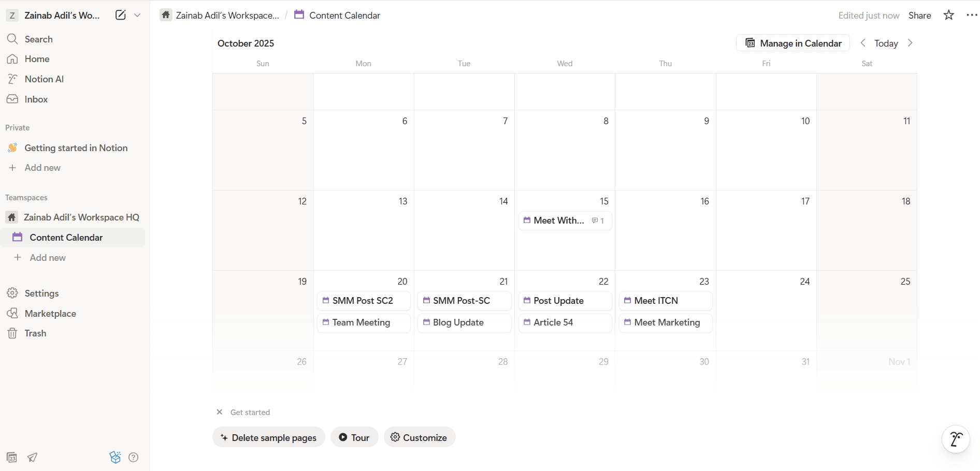Click Manage in Calendar button
Image resolution: width=980 pixels, height=471 pixels.
793,43
